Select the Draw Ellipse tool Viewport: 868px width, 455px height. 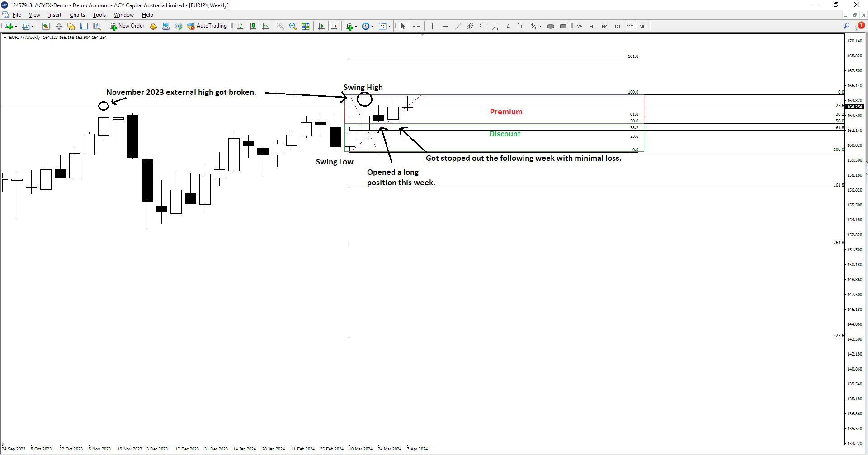coord(550,26)
